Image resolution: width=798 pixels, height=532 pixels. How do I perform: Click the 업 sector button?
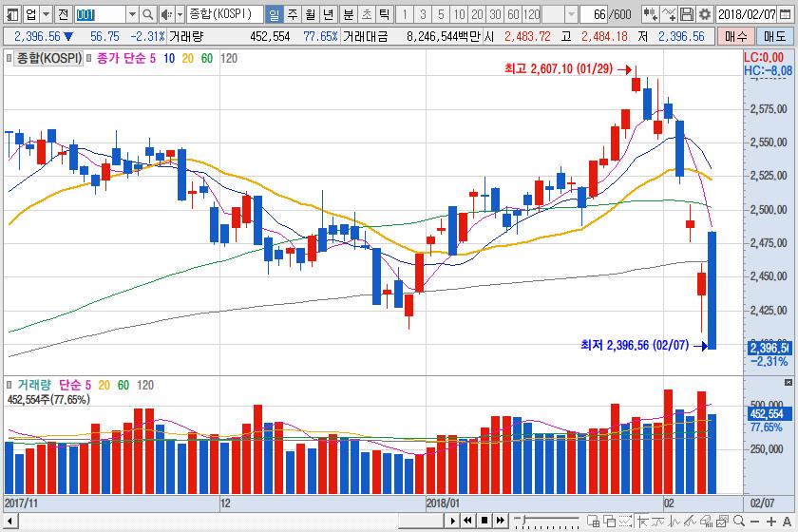(x=31, y=14)
